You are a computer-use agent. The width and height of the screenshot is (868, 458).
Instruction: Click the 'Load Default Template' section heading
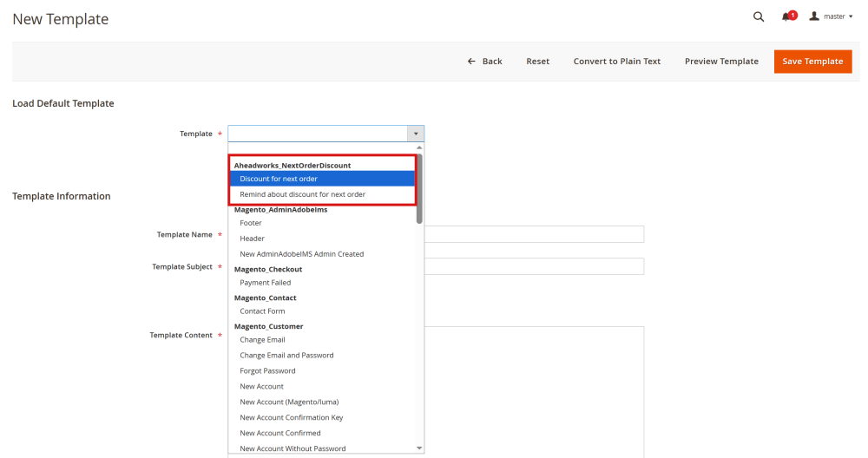(x=63, y=103)
